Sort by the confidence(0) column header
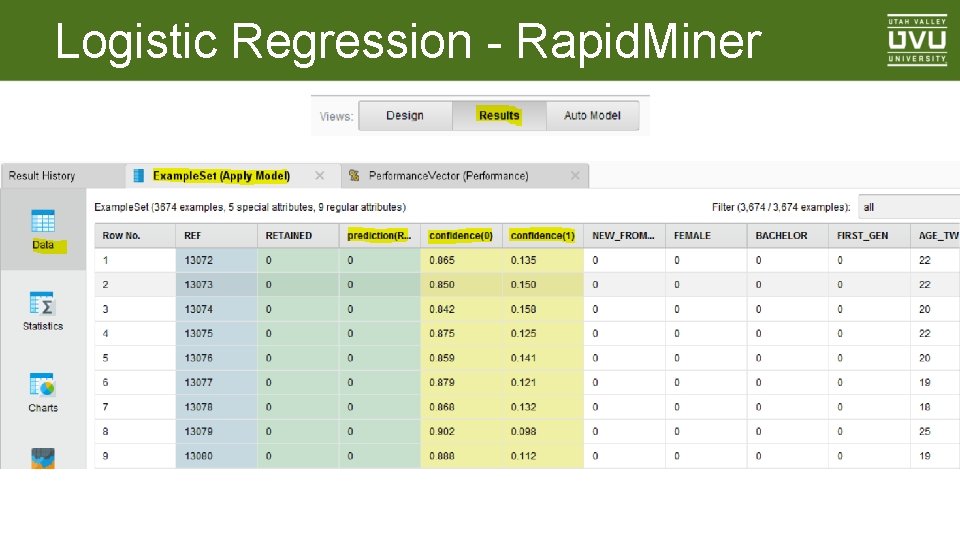960x540 pixels. pyautogui.click(x=461, y=236)
